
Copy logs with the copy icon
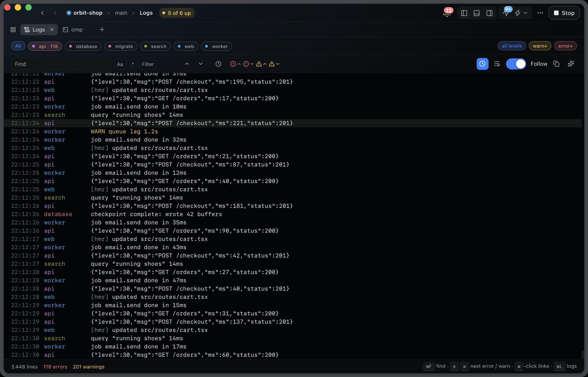(556, 64)
